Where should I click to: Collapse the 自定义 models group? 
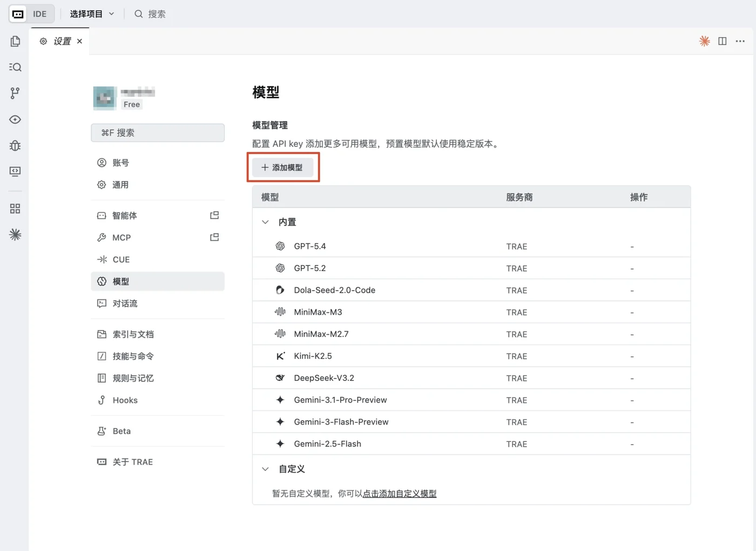point(265,469)
